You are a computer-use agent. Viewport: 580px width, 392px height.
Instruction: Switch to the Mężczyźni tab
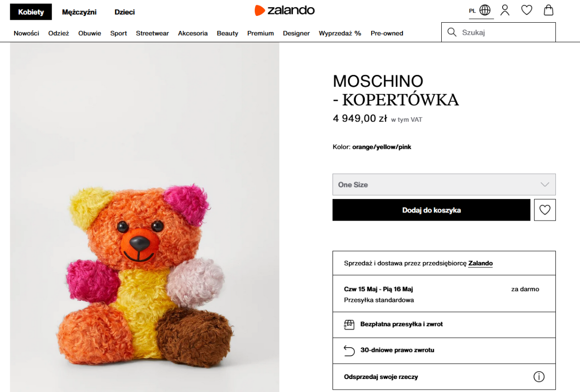(x=79, y=12)
